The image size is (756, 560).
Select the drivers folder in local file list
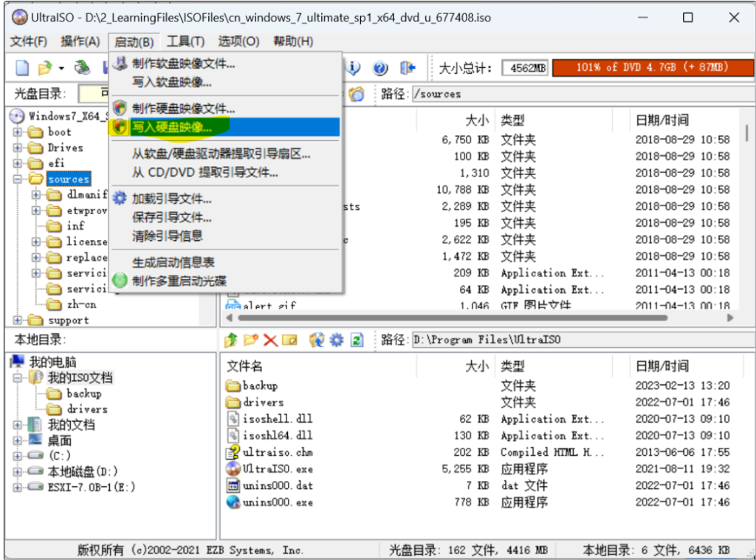click(x=263, y=403)
